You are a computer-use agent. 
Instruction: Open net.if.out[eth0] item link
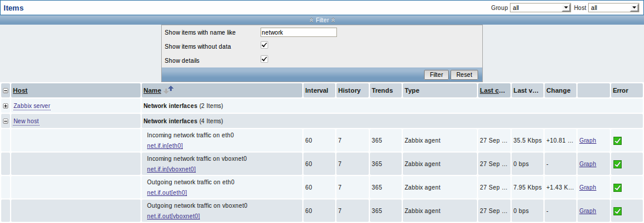pyautogui.click(x=167, y=192)
